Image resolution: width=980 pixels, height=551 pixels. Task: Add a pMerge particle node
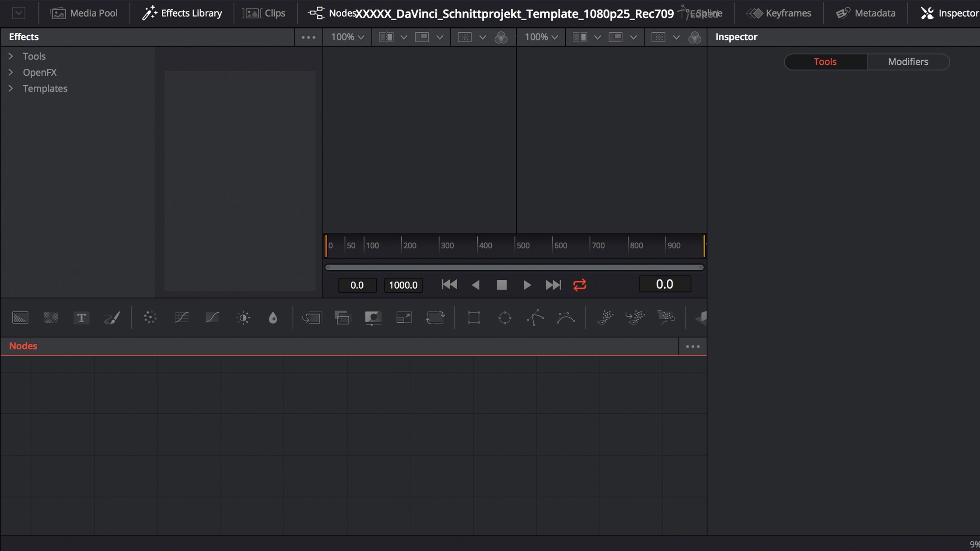pyautogui.click(x=635, y=317)
